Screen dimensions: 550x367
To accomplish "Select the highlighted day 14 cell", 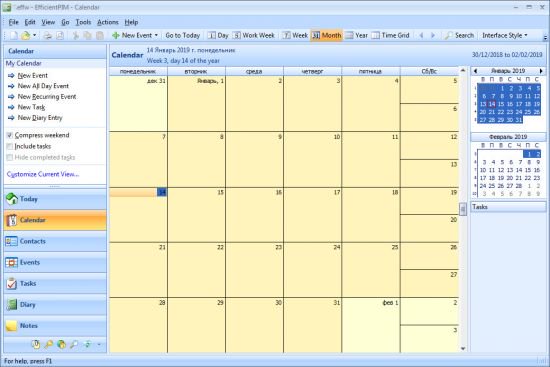I will 138,214.
